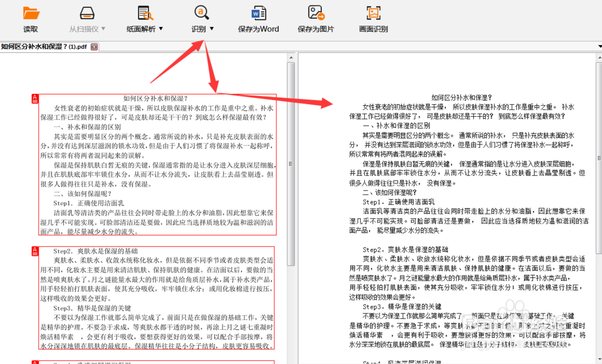Open the tab list dropdown arrow at far right
Viewport: 602px width, 364px height.
tap(600, 46)
